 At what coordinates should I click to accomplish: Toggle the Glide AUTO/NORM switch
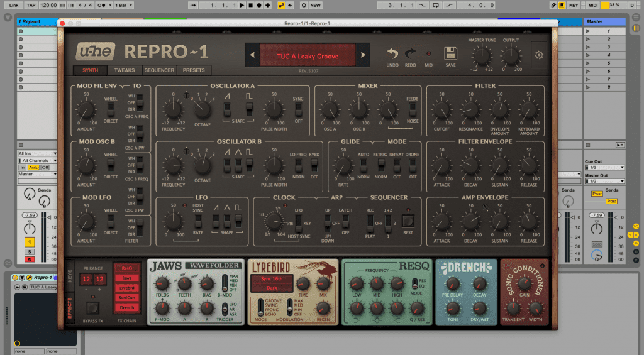click(364, 165)
